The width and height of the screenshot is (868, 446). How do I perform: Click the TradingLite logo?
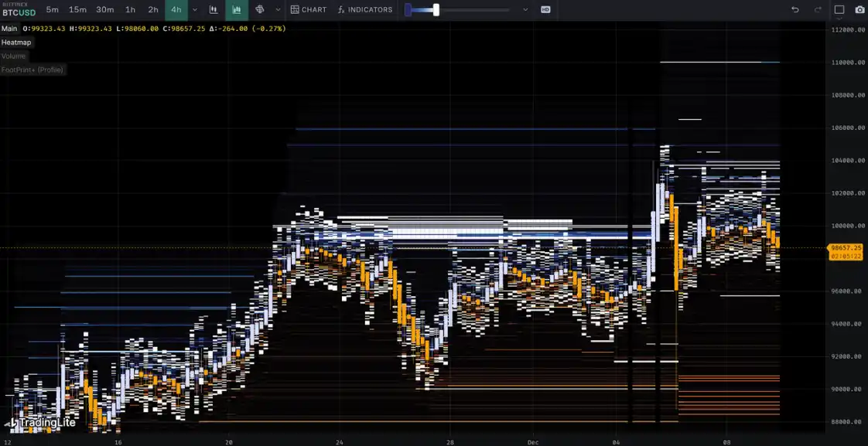43,423
